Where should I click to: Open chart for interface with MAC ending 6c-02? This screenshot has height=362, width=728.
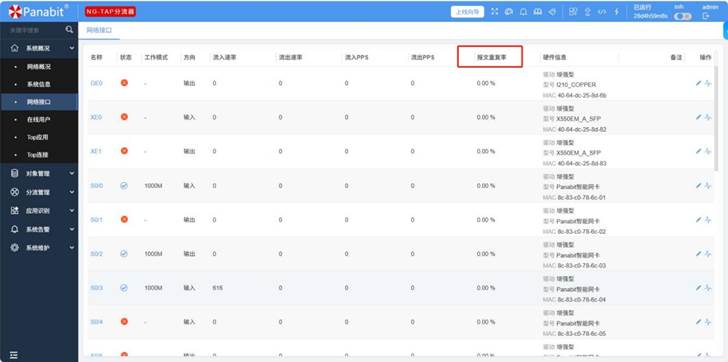click(x=708, y=220)
